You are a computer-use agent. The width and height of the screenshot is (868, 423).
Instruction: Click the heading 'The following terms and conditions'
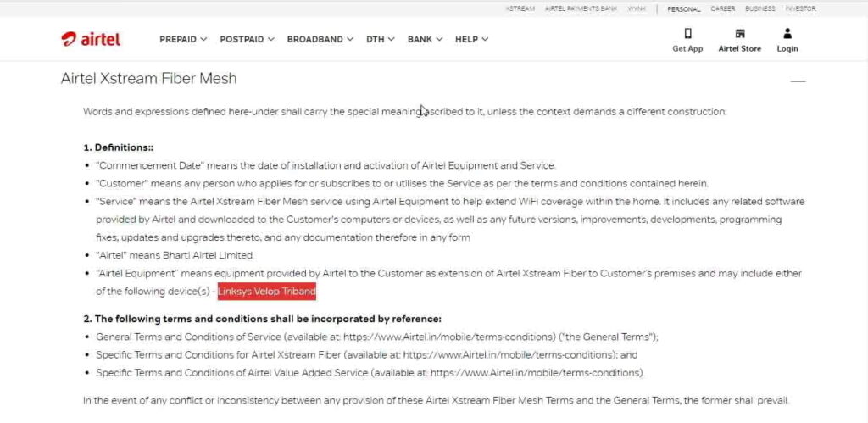(x=263, y=320)
